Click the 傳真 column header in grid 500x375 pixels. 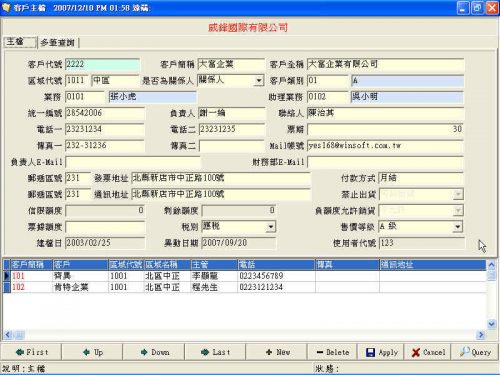coord(347,265)
